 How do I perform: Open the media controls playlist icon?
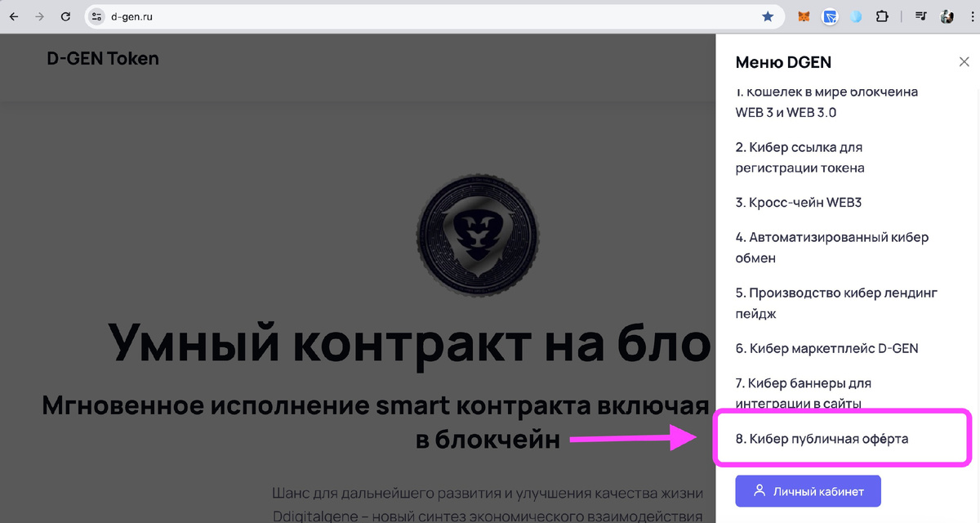(x=921, y=16)
